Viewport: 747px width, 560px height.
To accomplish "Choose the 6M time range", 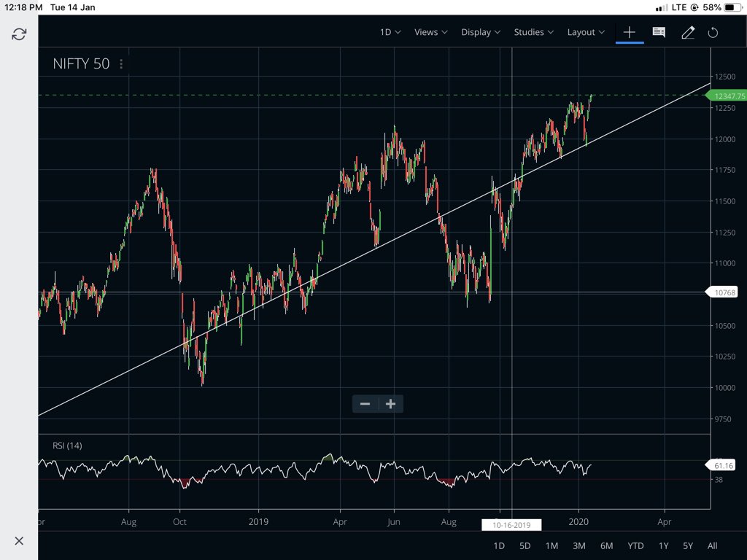I will pyautogui.click(x=606, y=545).
